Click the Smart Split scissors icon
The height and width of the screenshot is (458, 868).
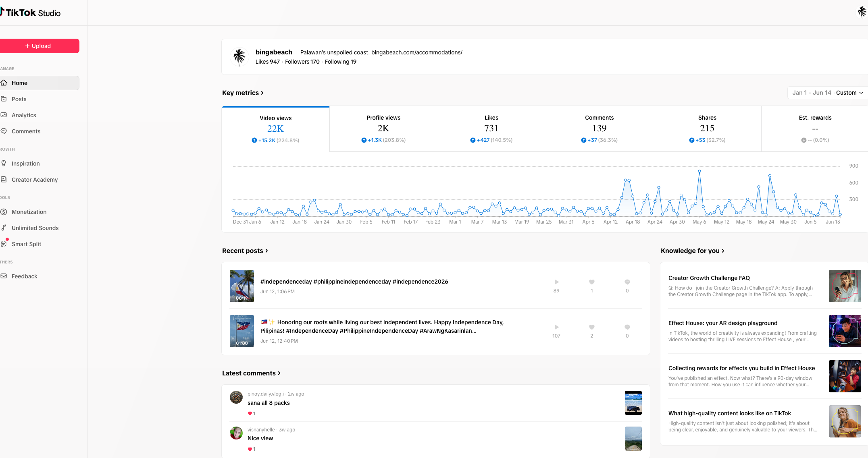[4, 244]
